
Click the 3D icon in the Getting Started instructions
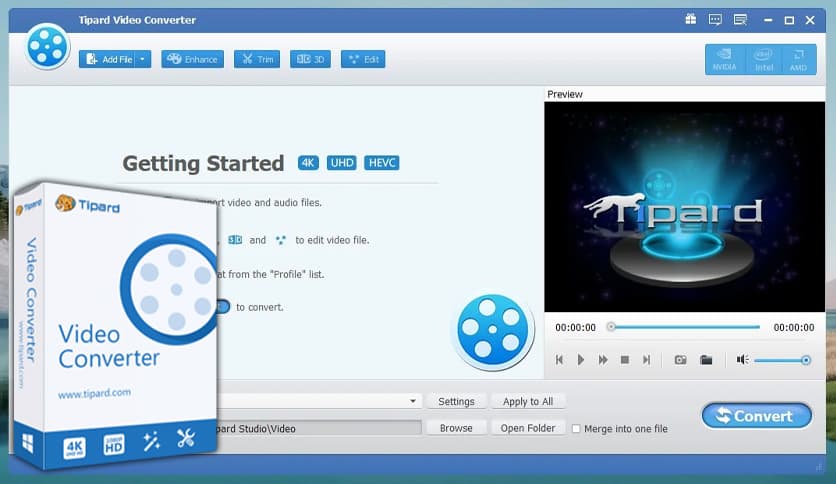click(235, 240)
